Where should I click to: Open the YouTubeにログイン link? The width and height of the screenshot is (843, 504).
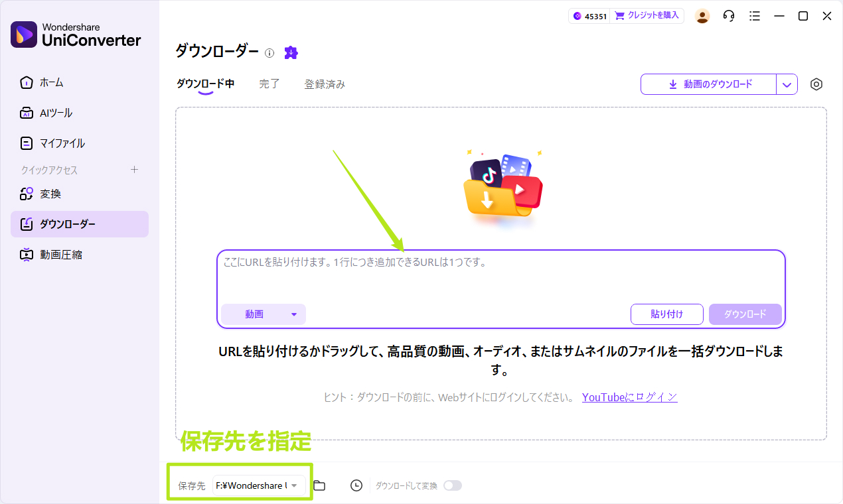coord(629,397)
